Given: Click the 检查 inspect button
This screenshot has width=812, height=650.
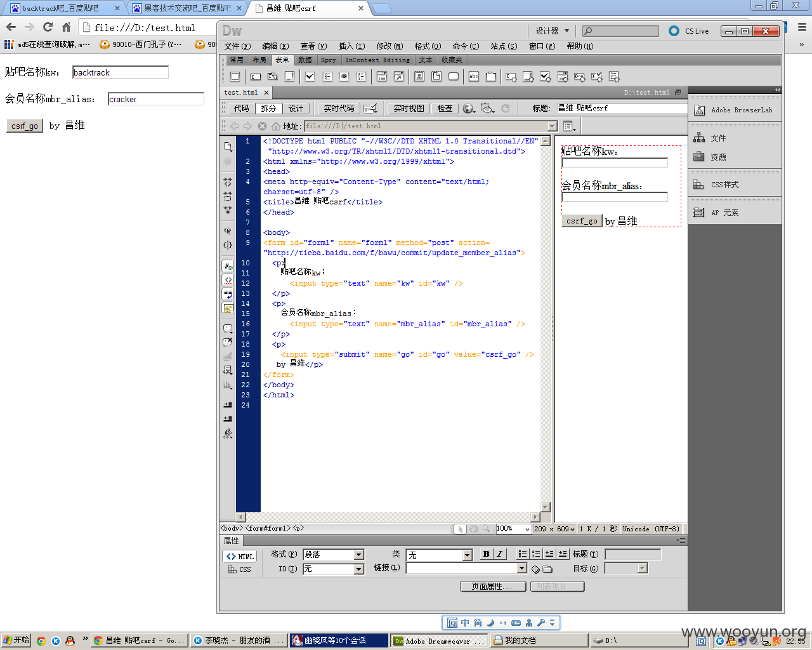Looking at the screenshot, I should click(x=445, y=109).
